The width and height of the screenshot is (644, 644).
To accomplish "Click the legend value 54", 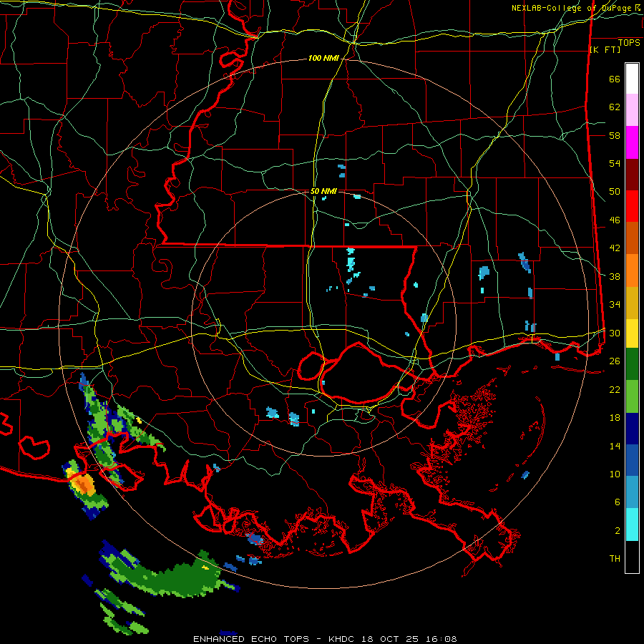I will (x=615, y=163).
